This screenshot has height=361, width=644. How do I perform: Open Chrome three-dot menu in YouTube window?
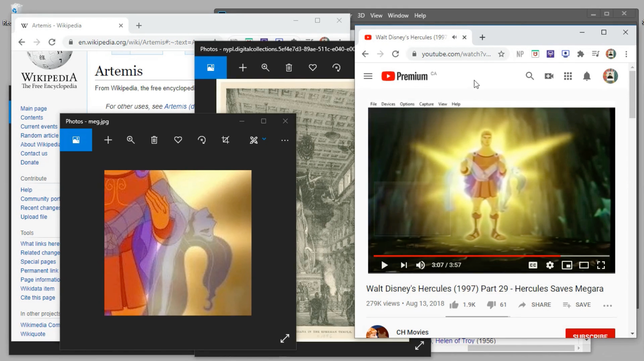tap(626, 54)
